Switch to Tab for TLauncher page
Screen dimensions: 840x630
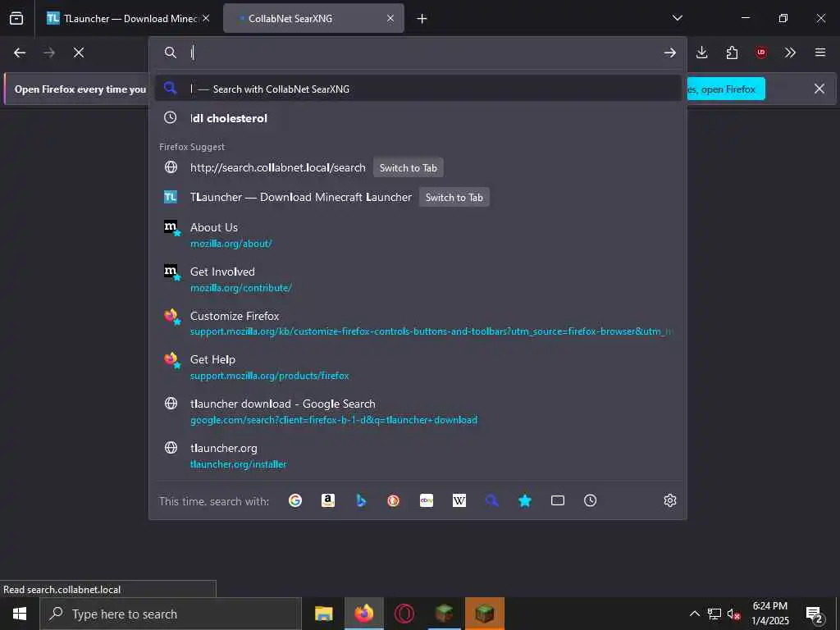point(454,197)
